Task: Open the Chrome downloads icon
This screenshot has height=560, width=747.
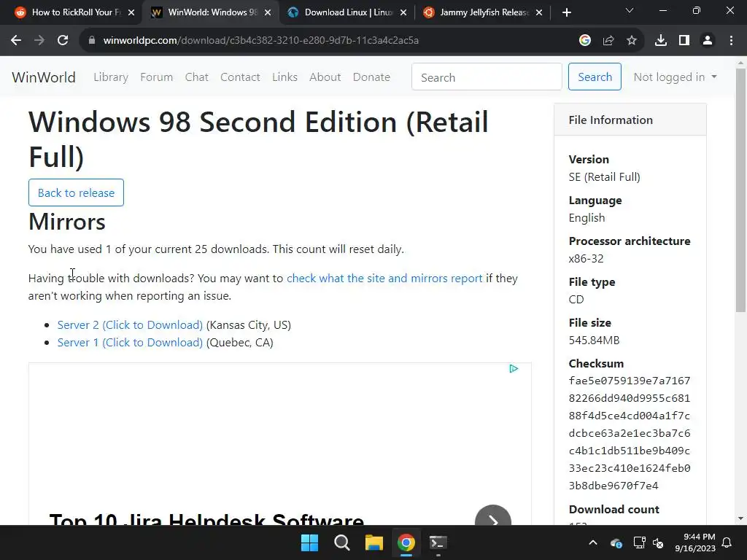Action: pos(661,41)
